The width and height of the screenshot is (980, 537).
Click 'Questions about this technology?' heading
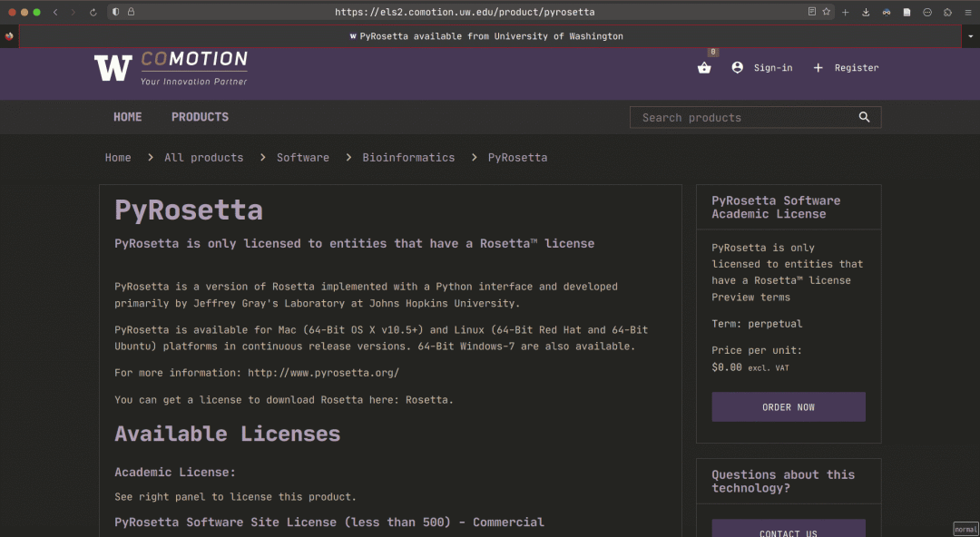point(783,482)
